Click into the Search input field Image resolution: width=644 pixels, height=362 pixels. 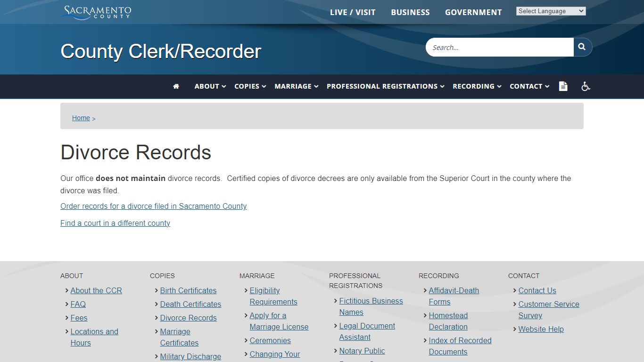pos(500,47)
